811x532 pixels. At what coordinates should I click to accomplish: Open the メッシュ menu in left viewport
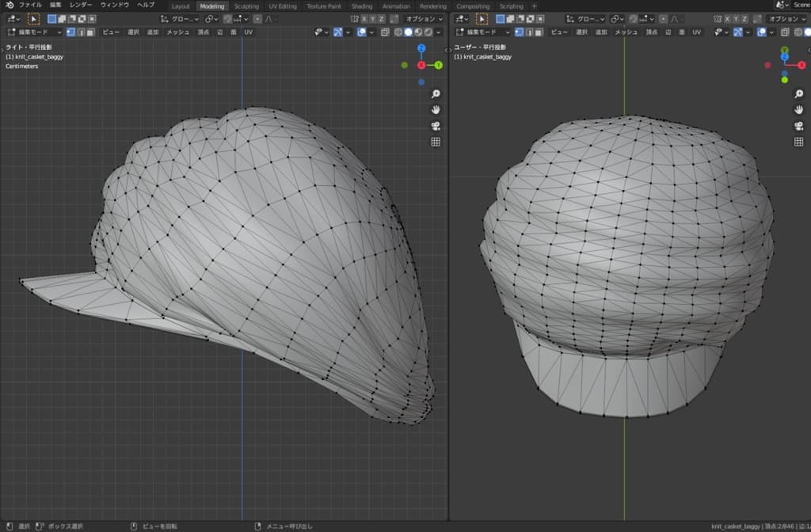(177, 32)
